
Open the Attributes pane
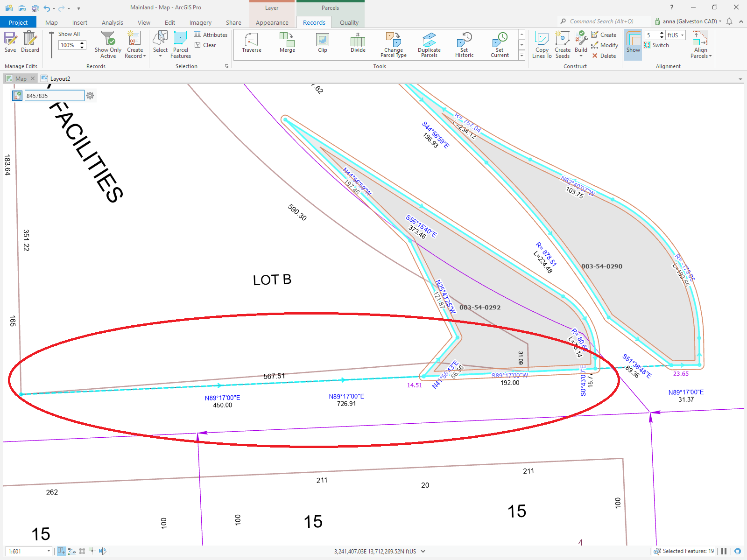point(211,35)
